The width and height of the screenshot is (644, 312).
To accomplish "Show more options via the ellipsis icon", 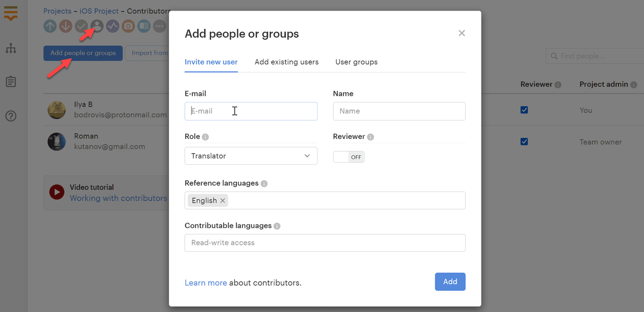I will coord(160,26).
